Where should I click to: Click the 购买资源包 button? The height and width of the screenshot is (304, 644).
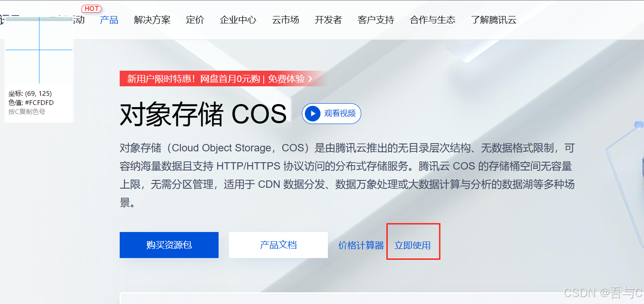(169, 245)
